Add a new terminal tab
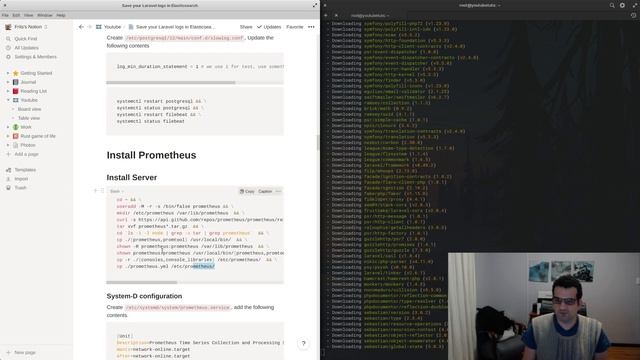 click(x=326, y=16)
